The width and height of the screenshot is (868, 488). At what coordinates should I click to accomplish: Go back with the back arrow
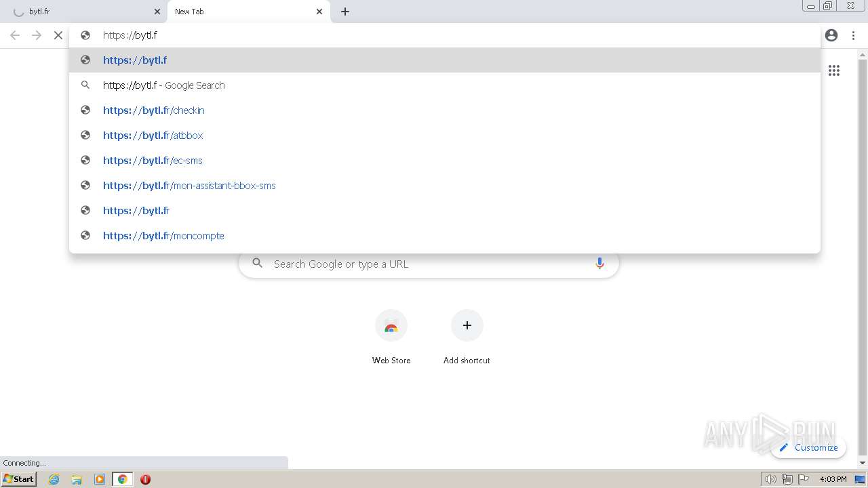pos(15,35)
